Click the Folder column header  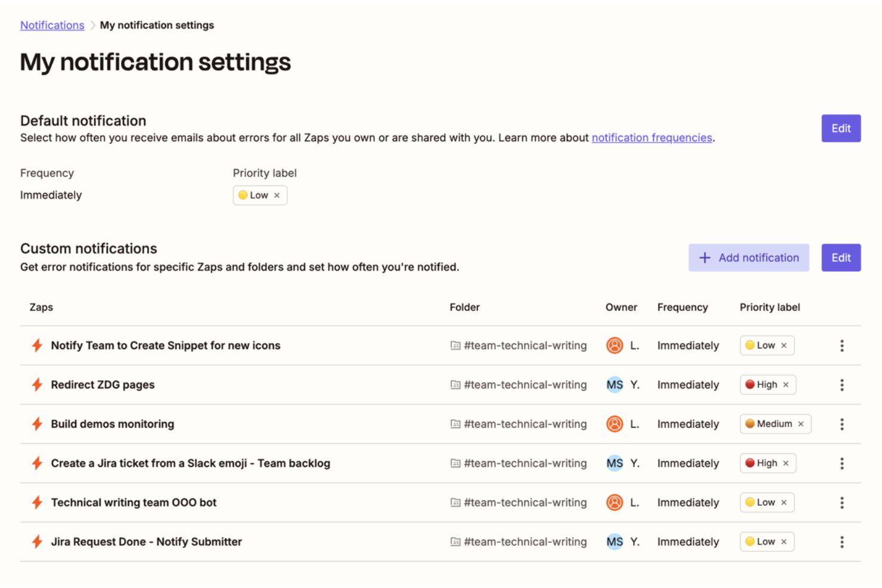[x=464, y=307]
